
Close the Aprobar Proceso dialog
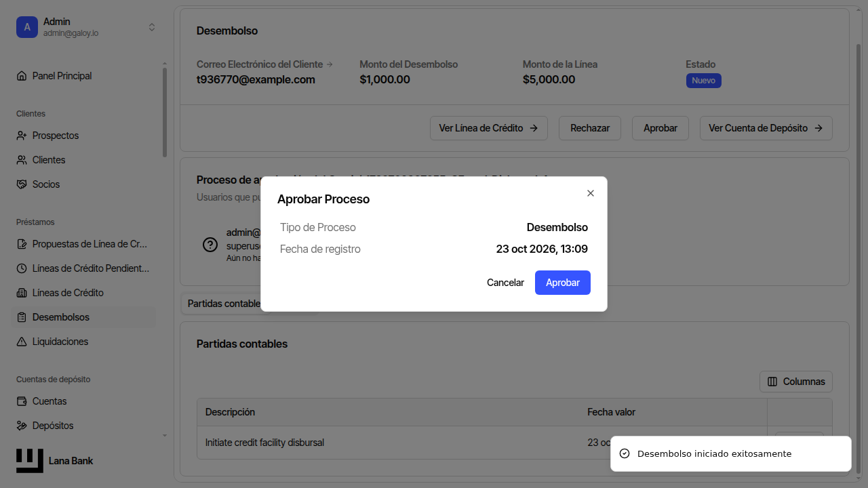click(x=591, y=193)
